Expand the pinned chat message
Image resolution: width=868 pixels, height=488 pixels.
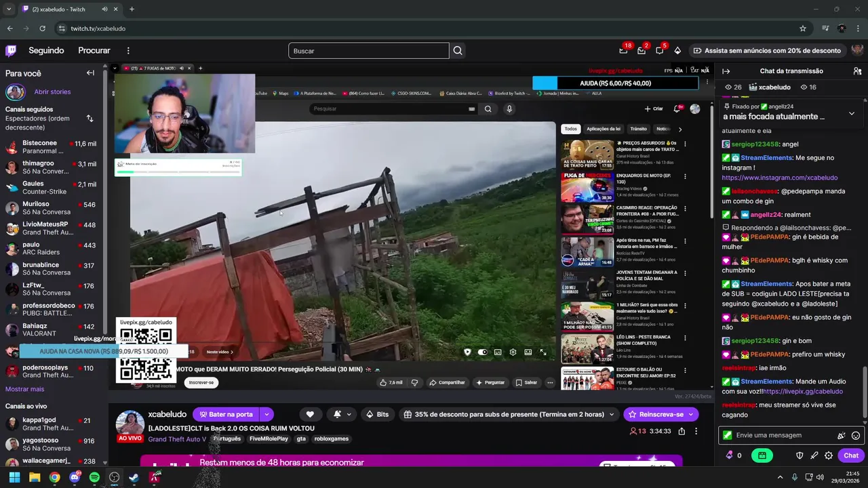point(852,113)
